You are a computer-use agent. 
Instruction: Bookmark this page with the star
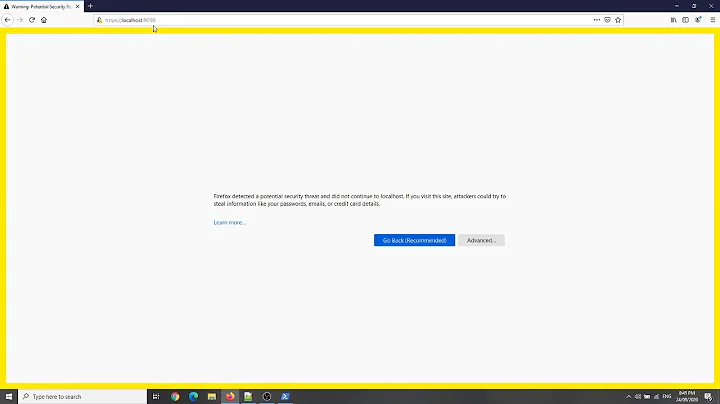coord(618,20)
